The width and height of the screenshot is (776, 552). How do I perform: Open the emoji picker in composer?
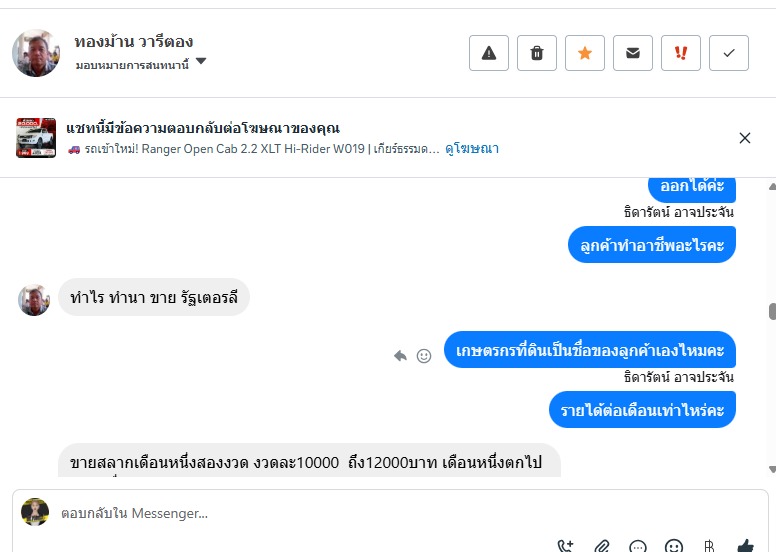pyautogui.click(x=674, y=546)
